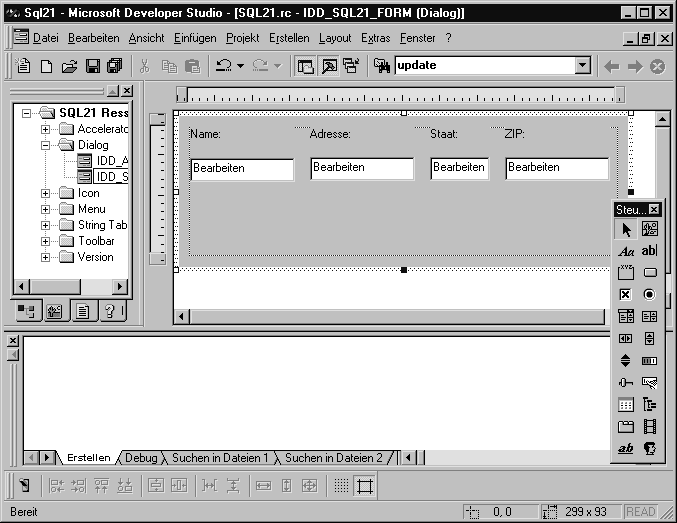The height and width of the screenshot is (523, 677).
Task: Click the ClassView tab icon in workspace
Action: point(27,311)
